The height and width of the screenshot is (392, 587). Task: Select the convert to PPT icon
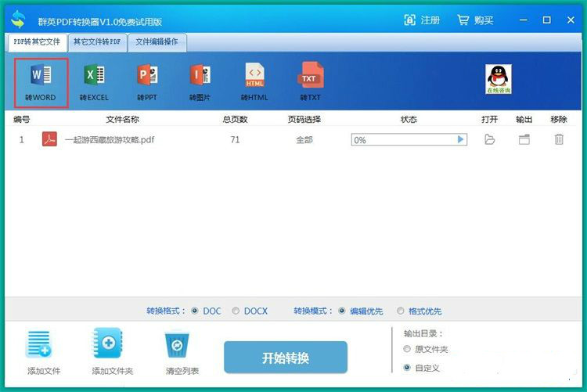(x=147, y=83)
